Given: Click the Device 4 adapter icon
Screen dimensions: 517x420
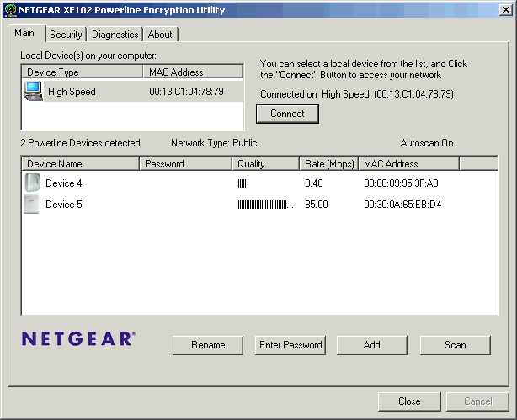Looking at the screenshot, I should click(x=32, y=183).
